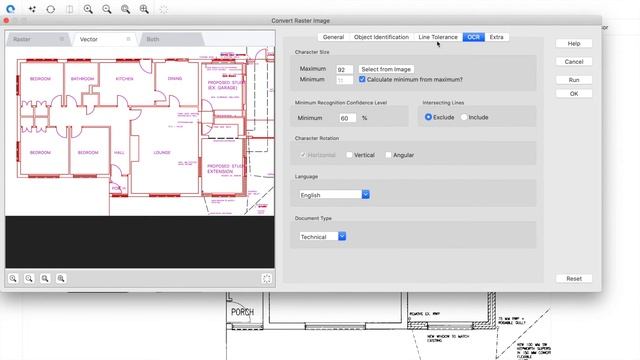
Task: Click the sparkle tool icon in main toolbar
Action: tap(32, 9)
